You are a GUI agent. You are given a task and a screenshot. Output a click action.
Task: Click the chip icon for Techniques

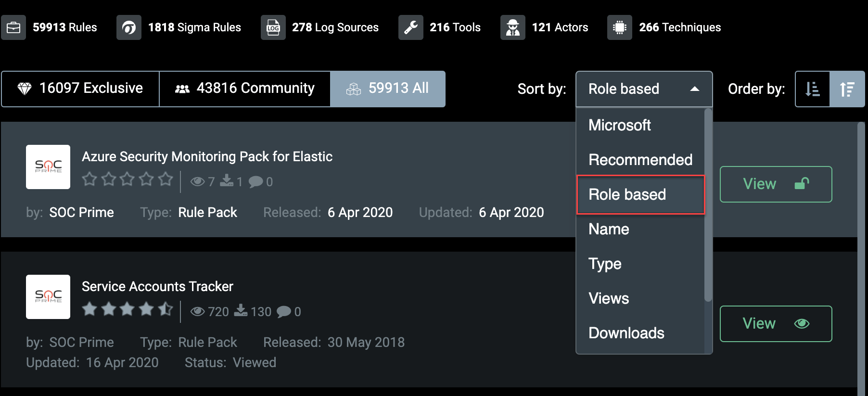coord(620,27)
